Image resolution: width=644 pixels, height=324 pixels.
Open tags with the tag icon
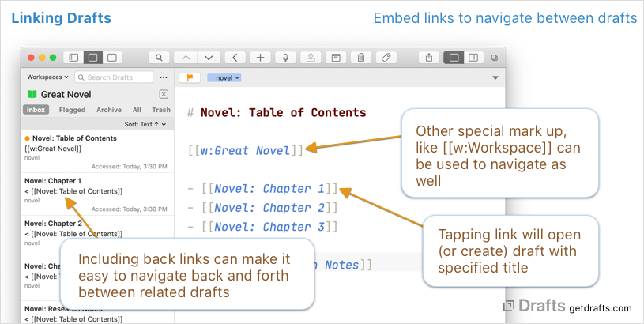click(x=386, y=58)
